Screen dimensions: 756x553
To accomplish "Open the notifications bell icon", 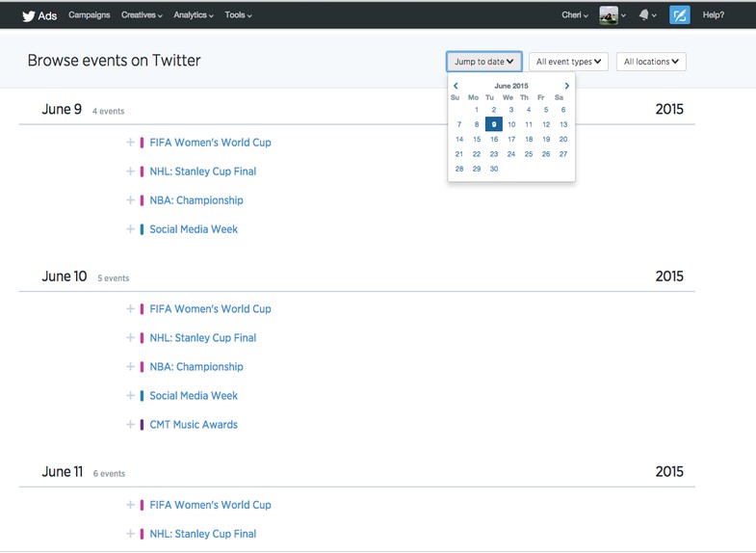I will point(643,15).
